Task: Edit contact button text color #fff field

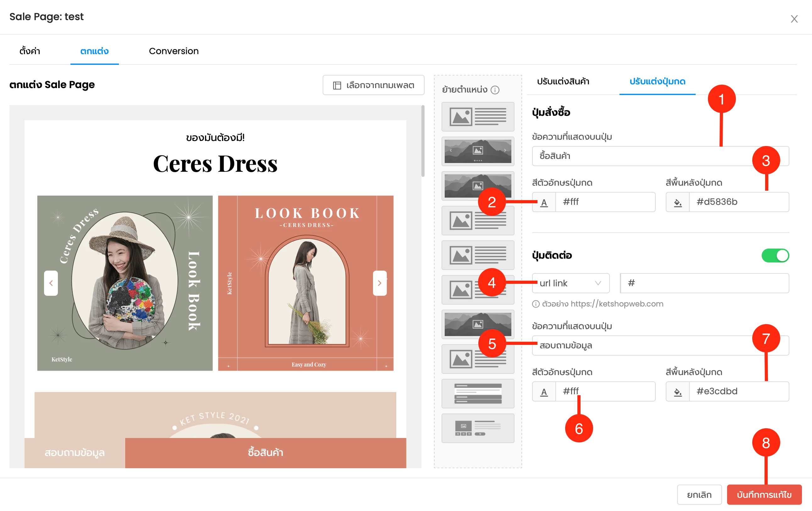Action: click(x=605, y=391)
